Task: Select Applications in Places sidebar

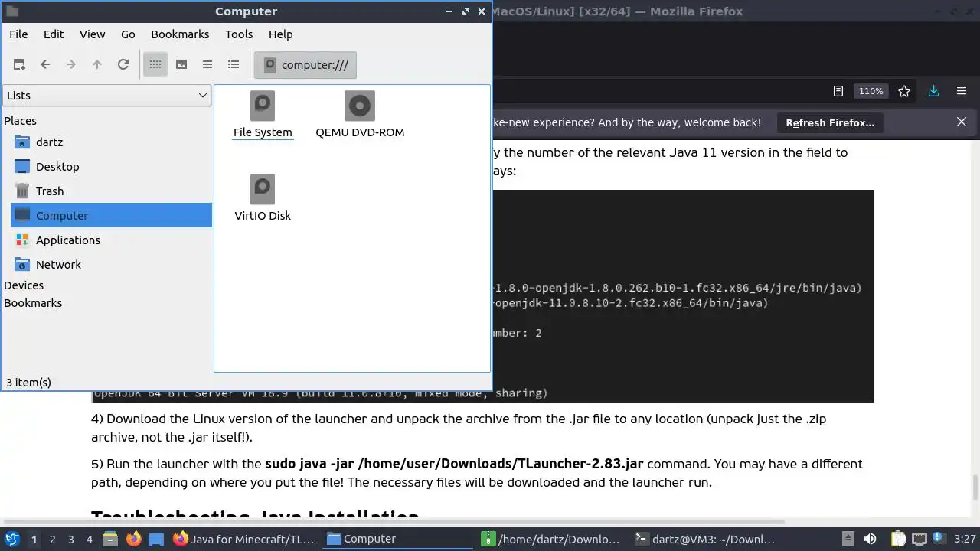Action: coord(111,240)
